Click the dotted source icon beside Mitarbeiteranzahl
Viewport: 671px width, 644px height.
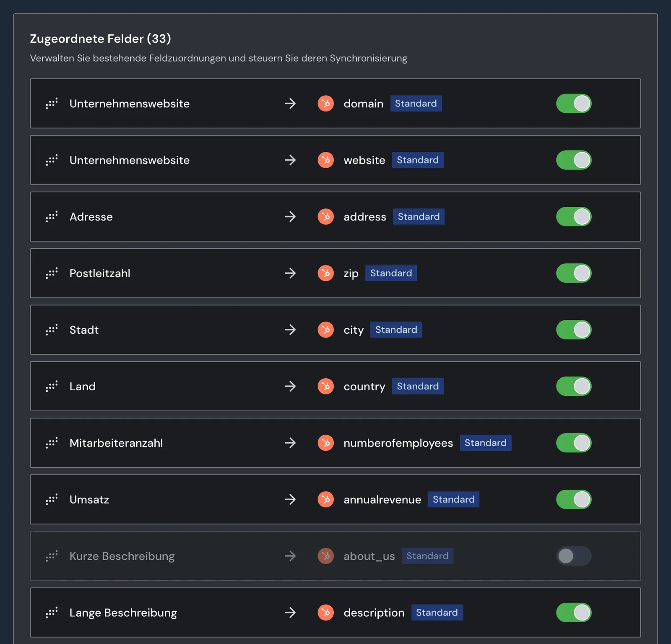point(52,443)
